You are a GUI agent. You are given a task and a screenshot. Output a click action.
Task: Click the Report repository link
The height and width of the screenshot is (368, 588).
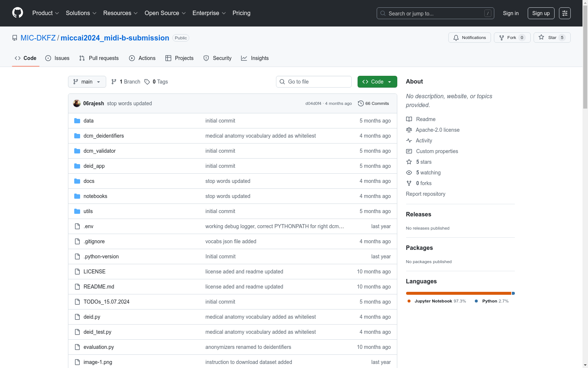pyautogui.click(x=426, y=194)
